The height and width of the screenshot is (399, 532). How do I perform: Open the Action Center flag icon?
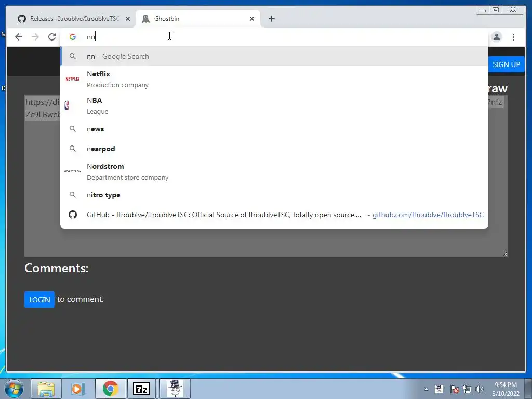(454, 389)
